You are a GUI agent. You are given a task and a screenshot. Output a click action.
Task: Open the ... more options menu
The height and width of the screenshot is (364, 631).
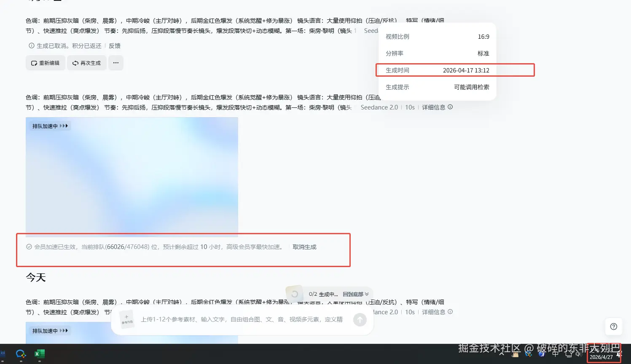coord(115,62)
